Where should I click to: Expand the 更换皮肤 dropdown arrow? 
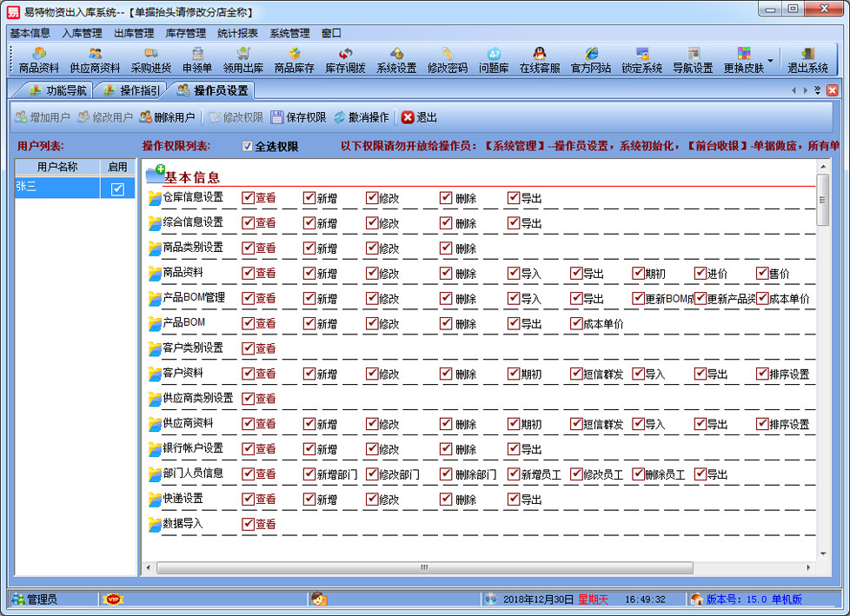(x=770, y=60)
